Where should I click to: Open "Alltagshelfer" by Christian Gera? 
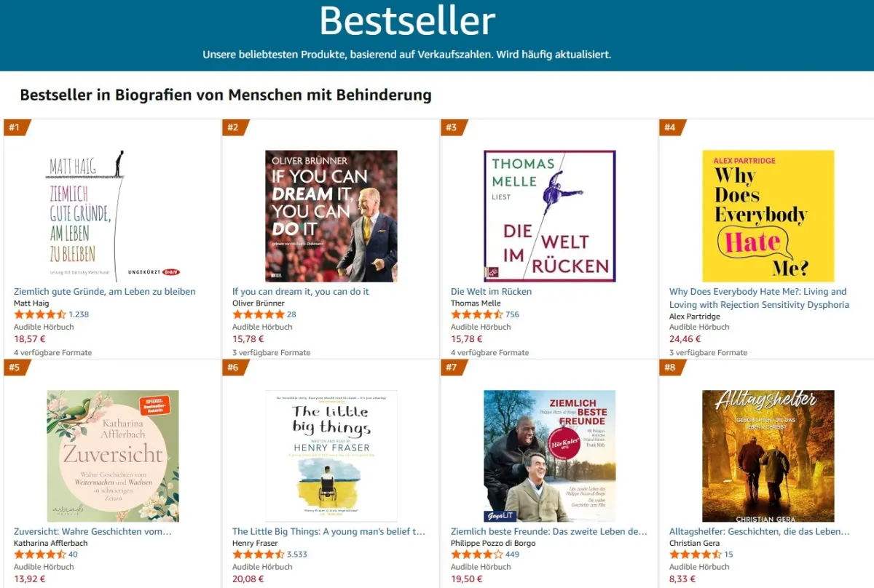tap(759, 531)
